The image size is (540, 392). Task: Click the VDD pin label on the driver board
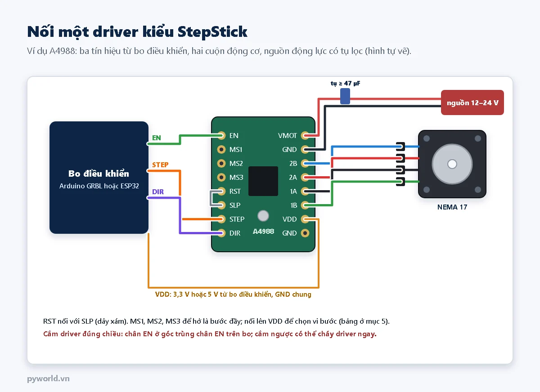(289, 219)
